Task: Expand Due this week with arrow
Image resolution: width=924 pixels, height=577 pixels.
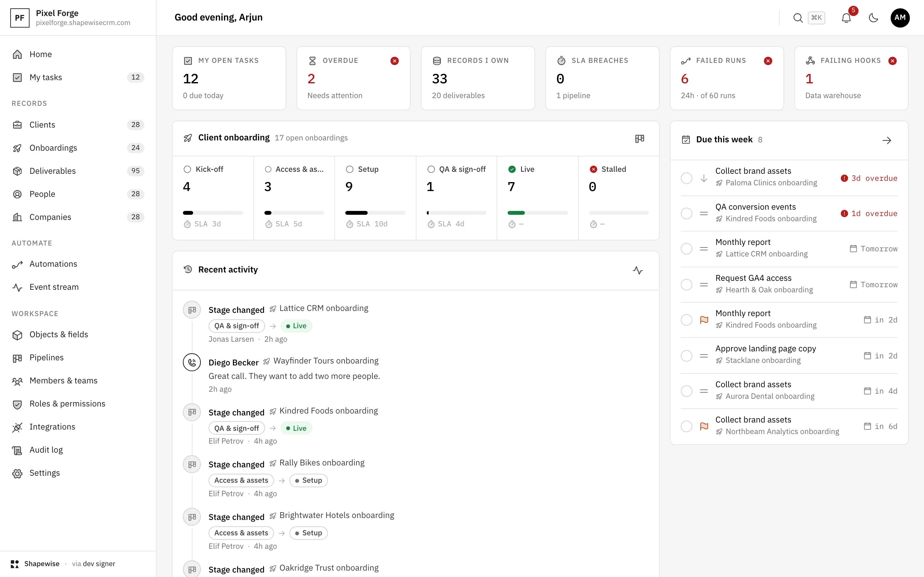Action: coord(886,140)
